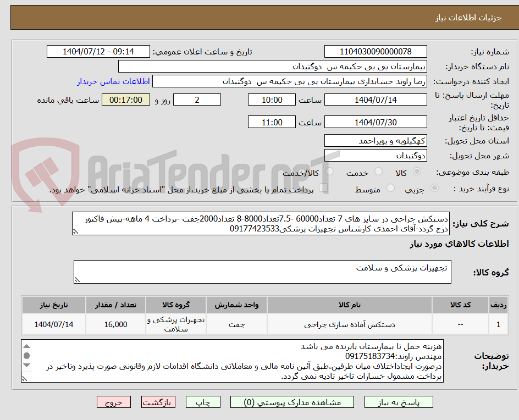
Task: Choose متوسط for نوع فرآیند خرید
Action: coord(390,187)
